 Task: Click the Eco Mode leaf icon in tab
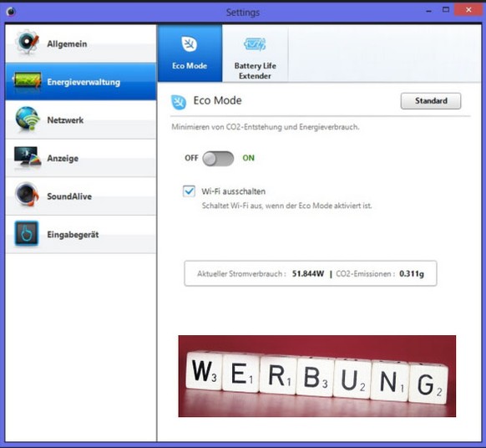[190, 43]
